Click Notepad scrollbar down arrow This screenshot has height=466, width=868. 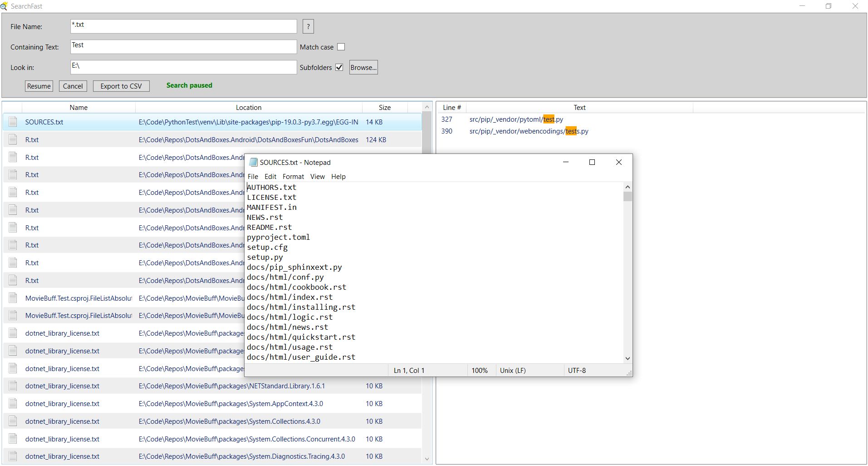pos(628,358)
